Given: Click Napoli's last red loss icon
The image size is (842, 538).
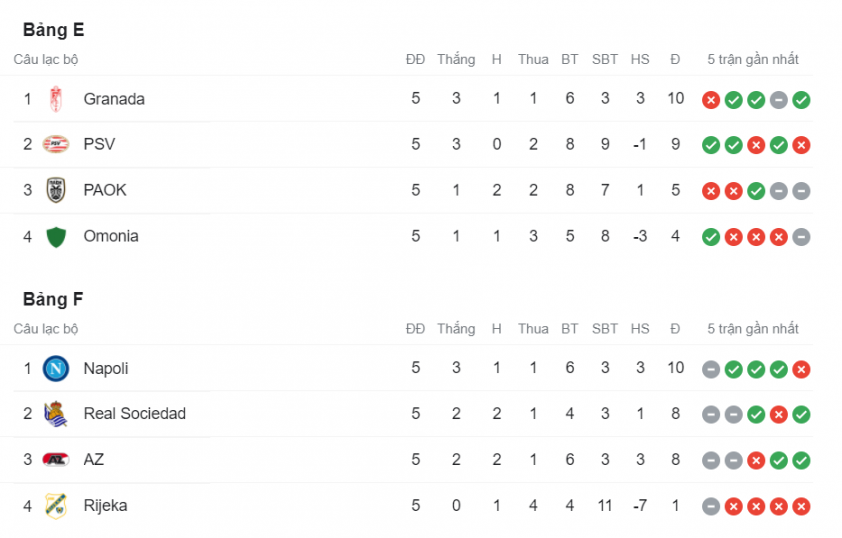Looking at the screenshot, I should [x=801, y=369].
